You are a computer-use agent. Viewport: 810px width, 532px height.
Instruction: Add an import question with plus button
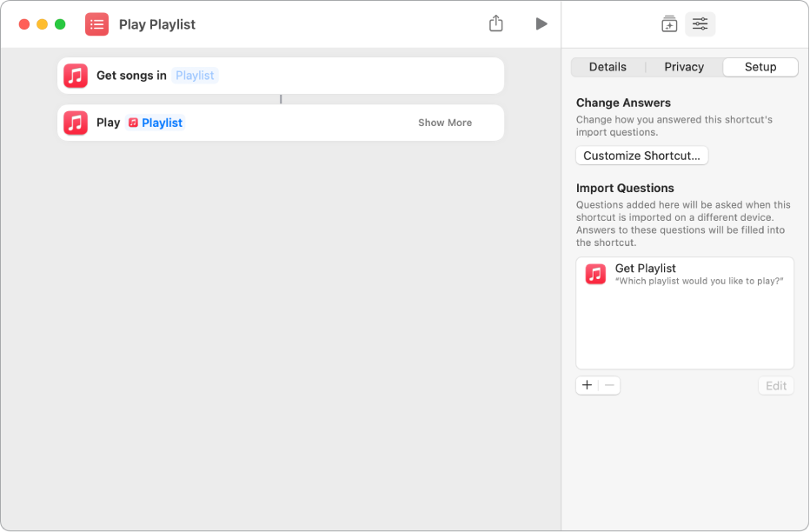(x=588, y=385)
